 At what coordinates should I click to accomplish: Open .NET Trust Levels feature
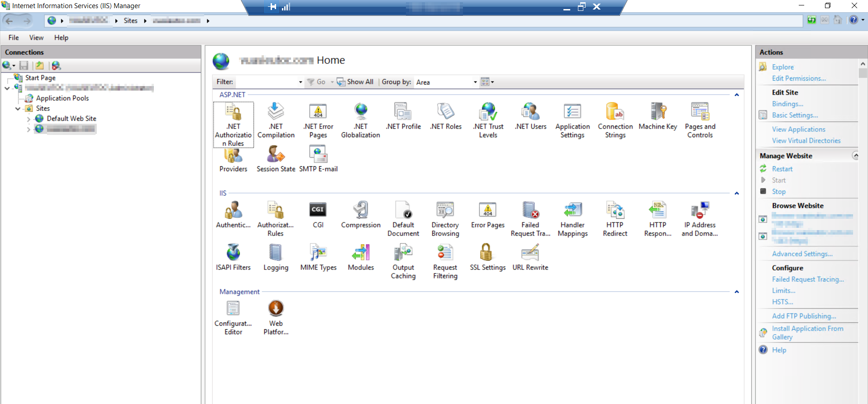tap(488, 120)
